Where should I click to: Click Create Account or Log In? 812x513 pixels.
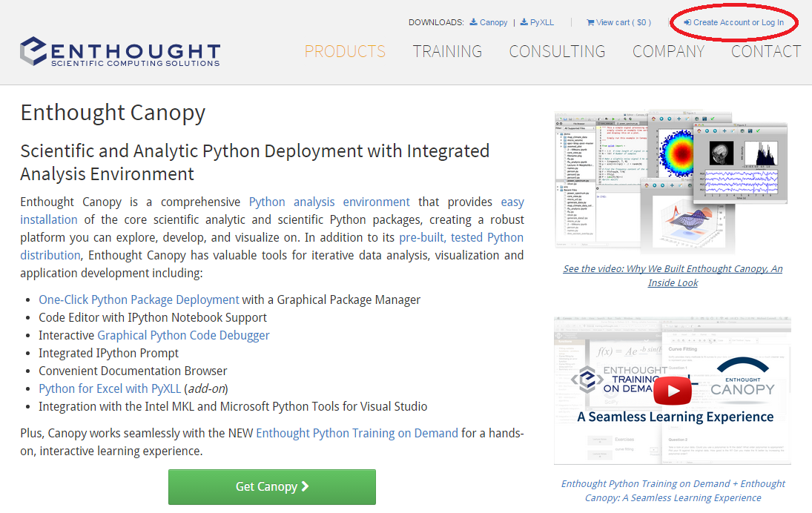coord(739,22)
